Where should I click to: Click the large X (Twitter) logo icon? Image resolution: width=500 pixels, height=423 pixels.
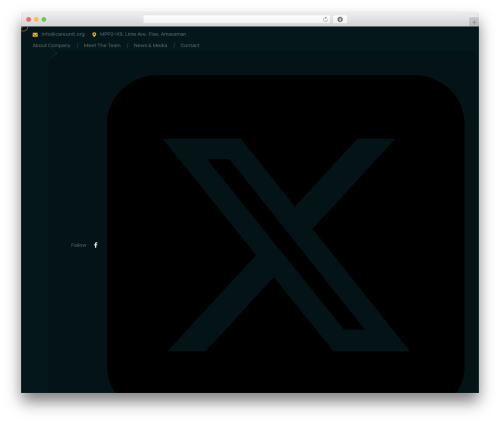point(286,234)
